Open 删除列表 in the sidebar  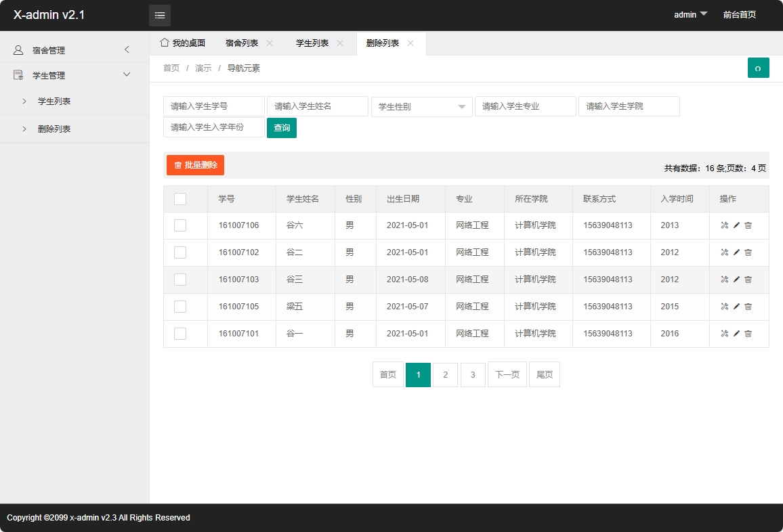(x=54, y=129)
